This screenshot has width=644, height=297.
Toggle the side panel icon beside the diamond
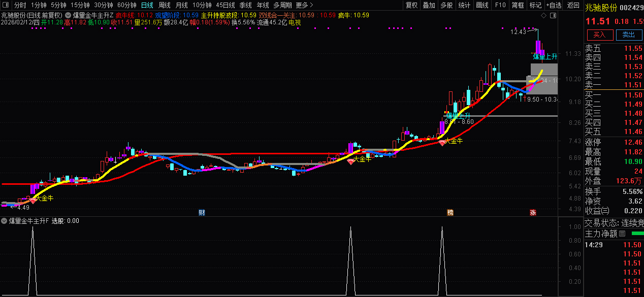(x=553, y=16)
